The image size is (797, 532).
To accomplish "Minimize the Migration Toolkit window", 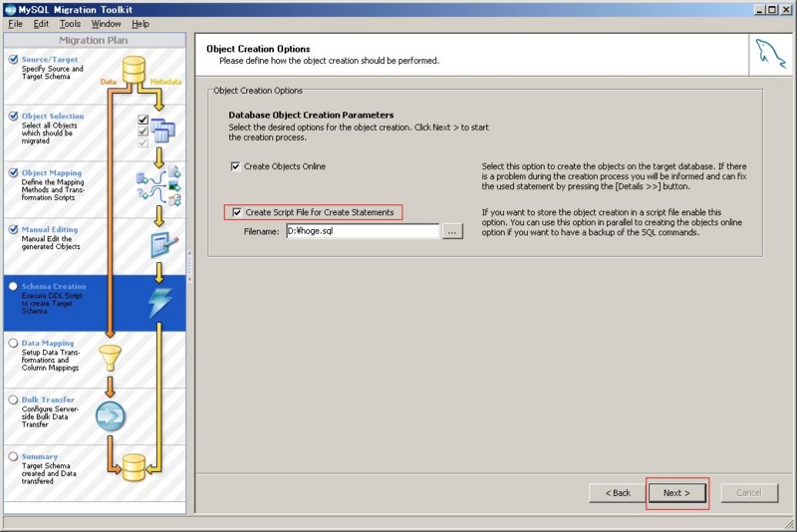I will [x=760, y=10].
